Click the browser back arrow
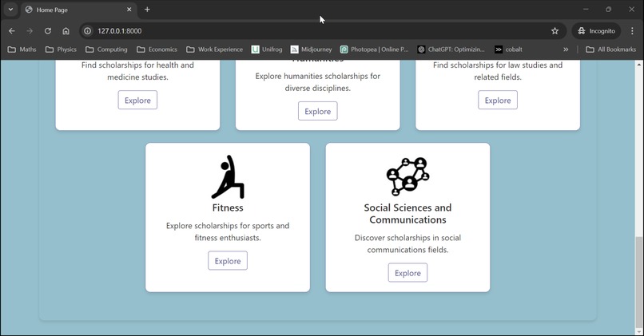This screenshot has width=644, height=336. pos(11,31)
